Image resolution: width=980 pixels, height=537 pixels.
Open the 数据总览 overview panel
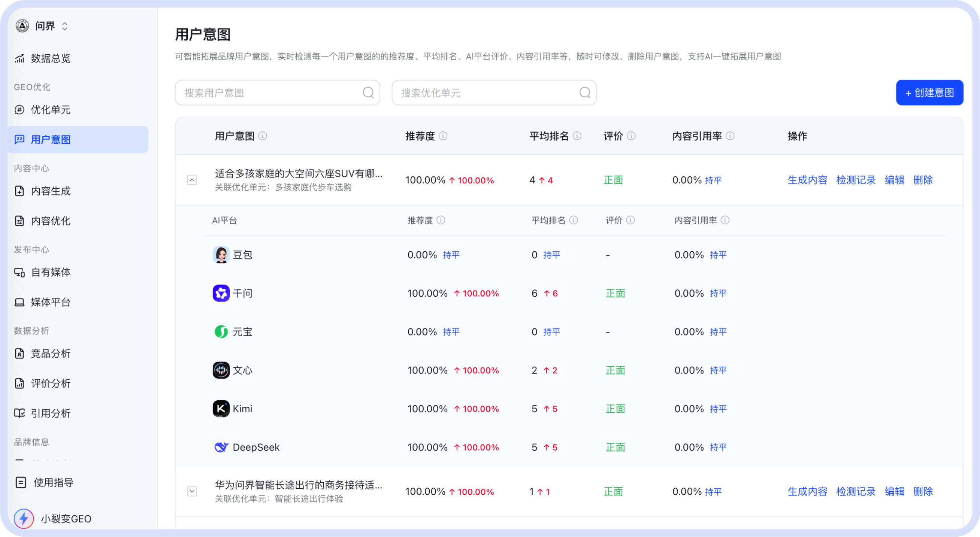51,58
